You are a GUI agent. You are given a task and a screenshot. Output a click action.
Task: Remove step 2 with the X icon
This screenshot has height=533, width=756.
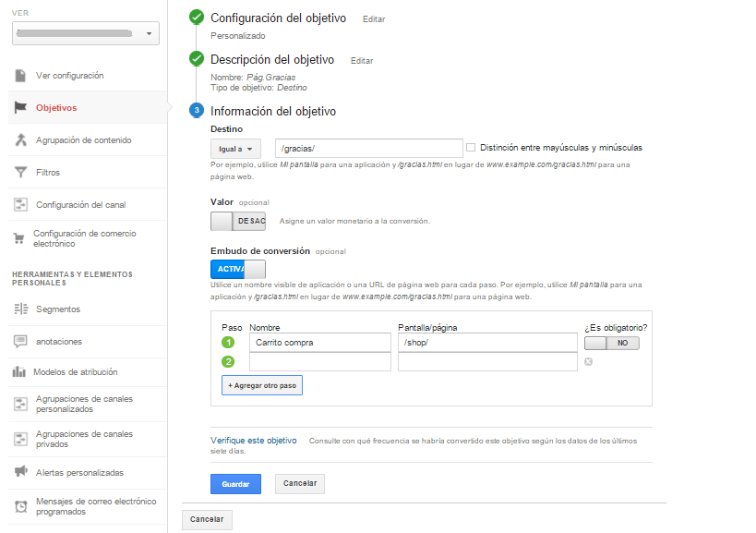tap(588, 362)
